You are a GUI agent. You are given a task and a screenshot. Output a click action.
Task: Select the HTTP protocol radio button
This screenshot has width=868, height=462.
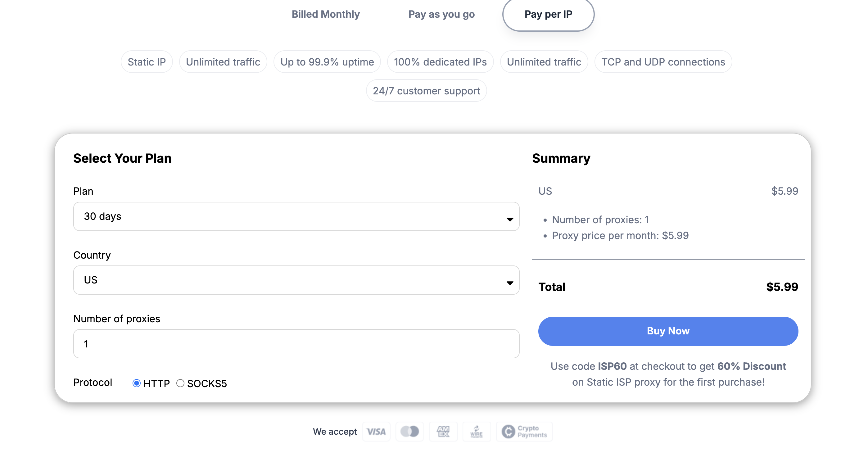[x=137, y=383]
